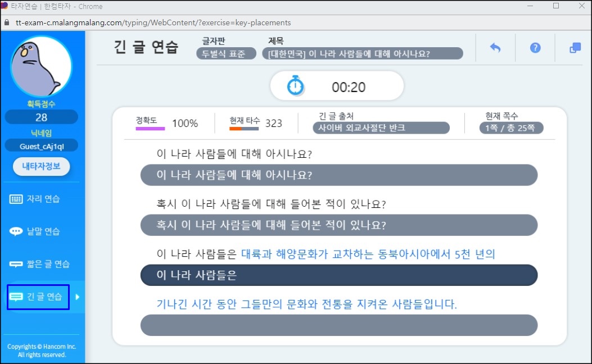Click the source field 사이버 외교사절단 반크

(381, 128)
